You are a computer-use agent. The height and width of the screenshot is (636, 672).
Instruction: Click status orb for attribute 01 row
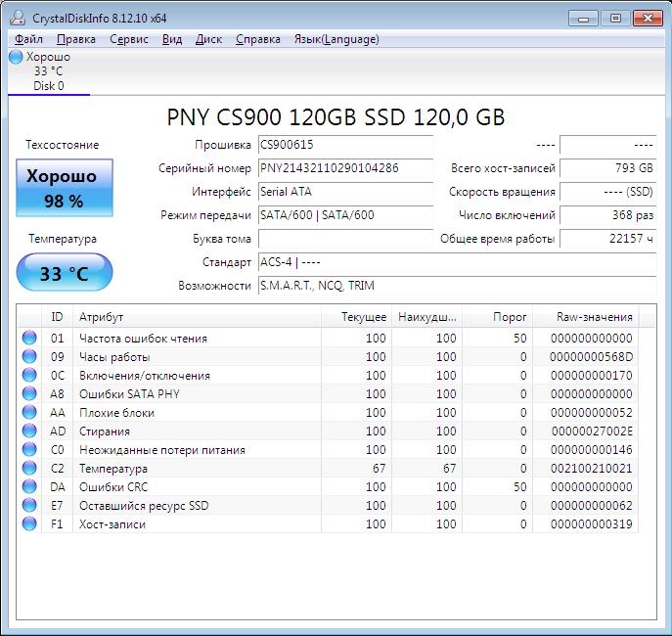pyautogui.click(x=29, y=338)
